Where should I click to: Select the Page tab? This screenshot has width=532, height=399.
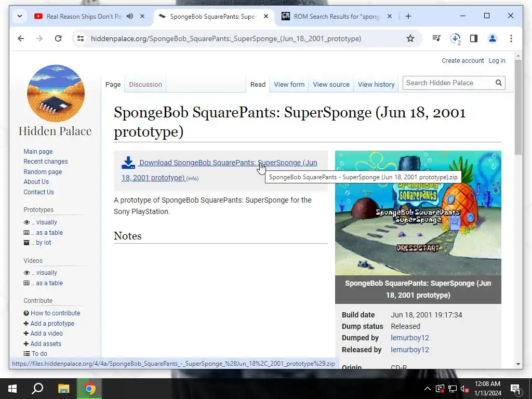[x=113, y=85]
